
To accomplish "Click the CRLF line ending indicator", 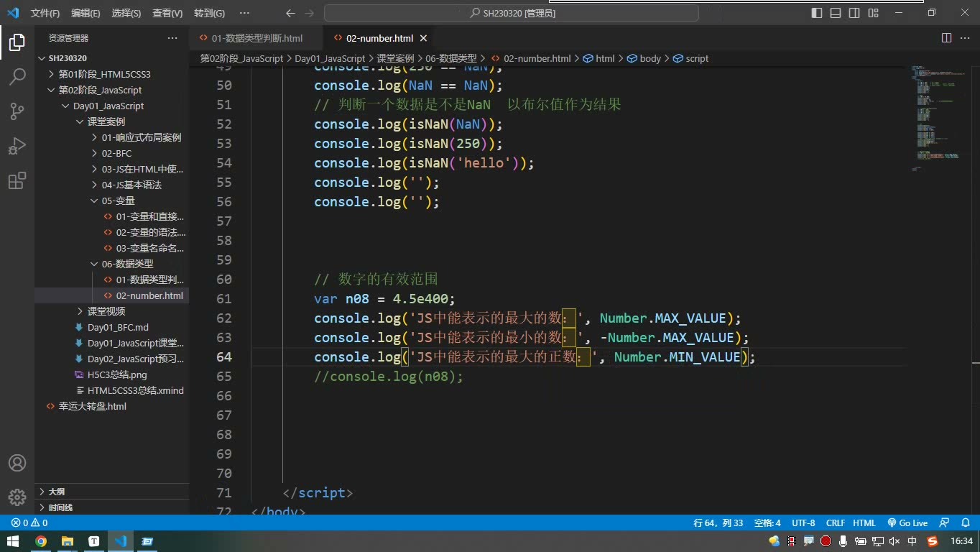I will (x=836, y=523).
